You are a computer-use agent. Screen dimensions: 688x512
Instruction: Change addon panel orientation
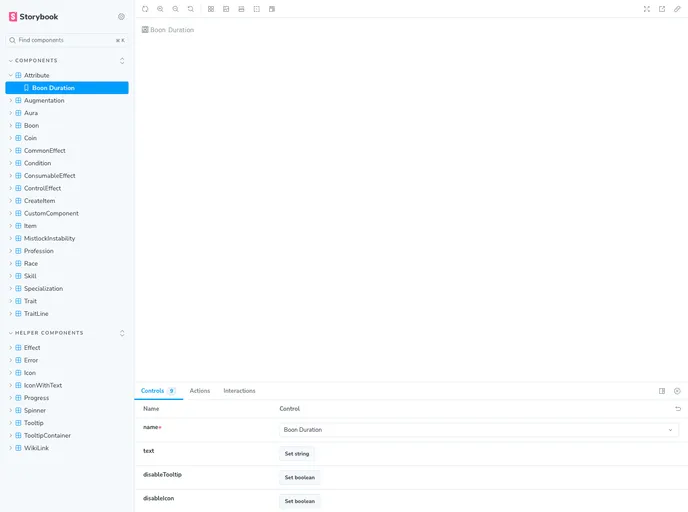(x=662, y=391)
